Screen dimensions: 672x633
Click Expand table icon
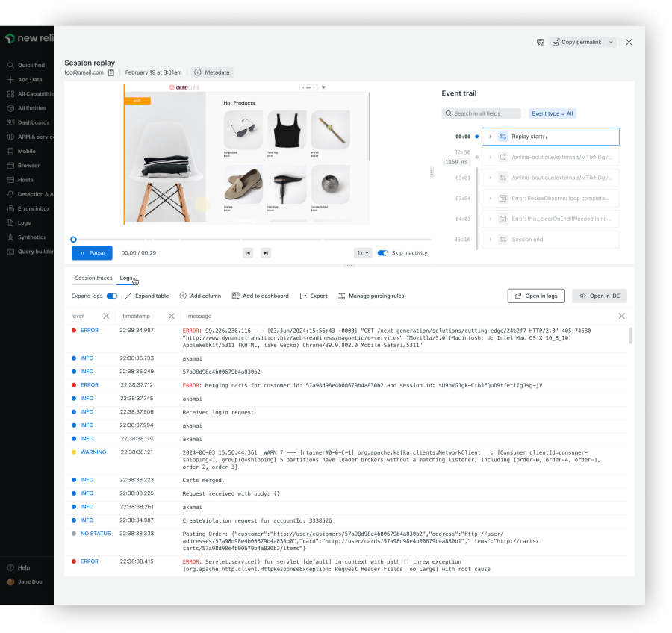click(x=128, y=296)
